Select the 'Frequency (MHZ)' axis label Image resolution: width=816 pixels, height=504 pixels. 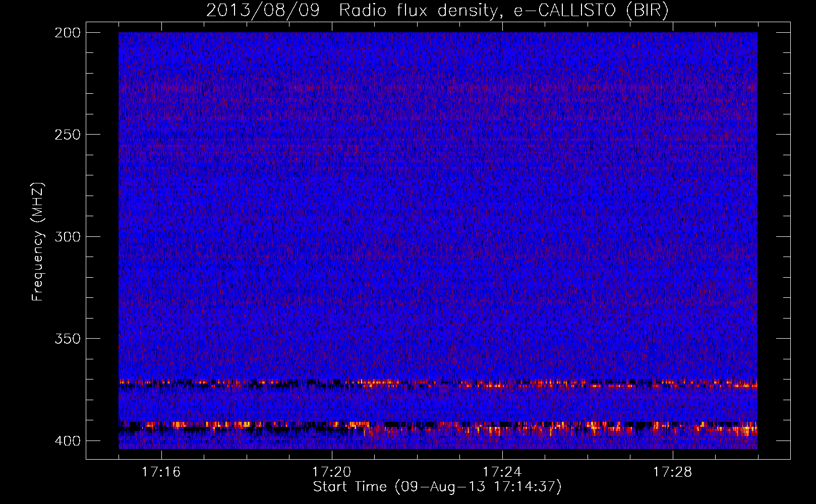[x=38, y=241]
